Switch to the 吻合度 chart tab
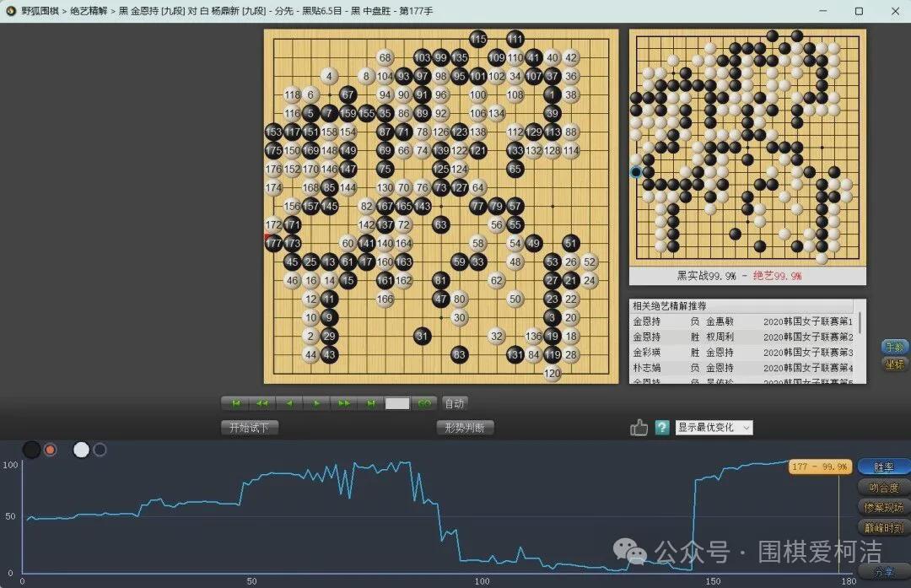 tap(884, 487)
